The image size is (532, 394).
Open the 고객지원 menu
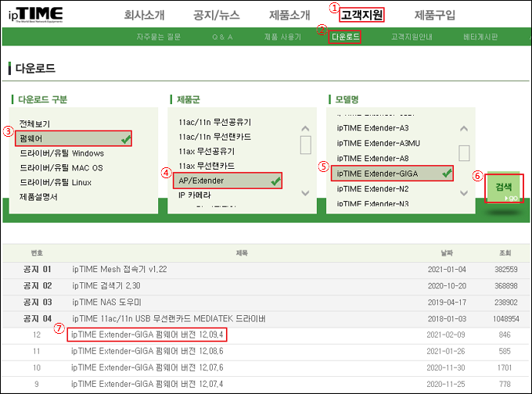tap(361, 15)
